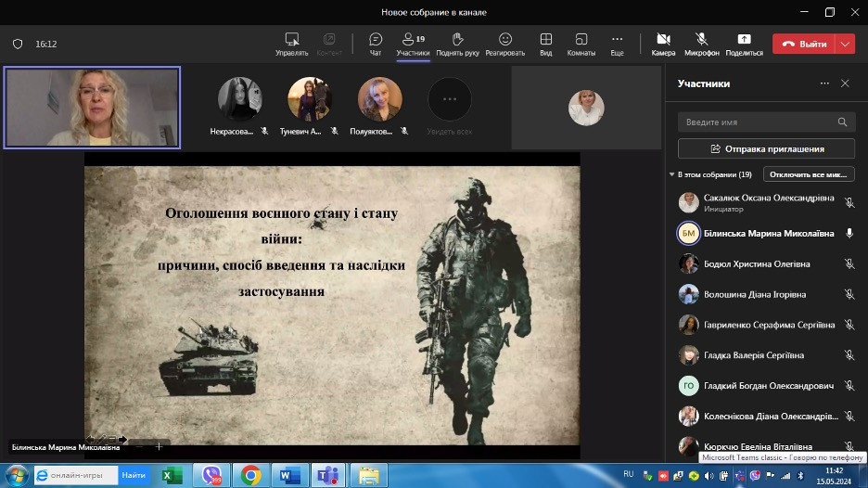Open the View (Вид) layout options
868x488 pixels.
point(546,43)
